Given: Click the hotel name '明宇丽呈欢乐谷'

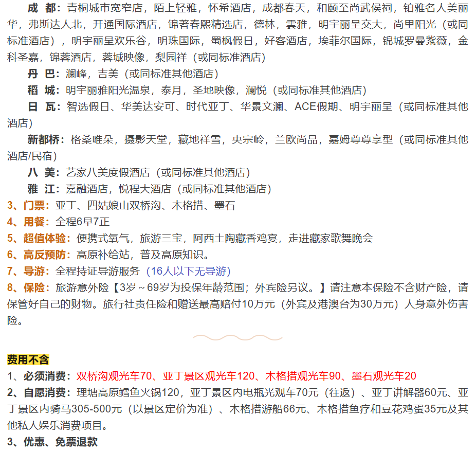Looking at the screenshot, I should (x=109, y=41).
